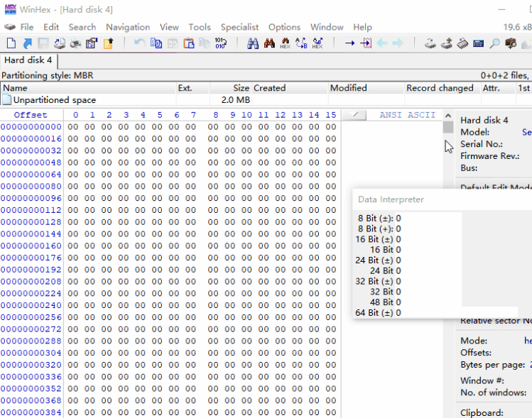Click the Go to offset arrow icon
This screenshot has height=418, width=532.
click(349, 43)
